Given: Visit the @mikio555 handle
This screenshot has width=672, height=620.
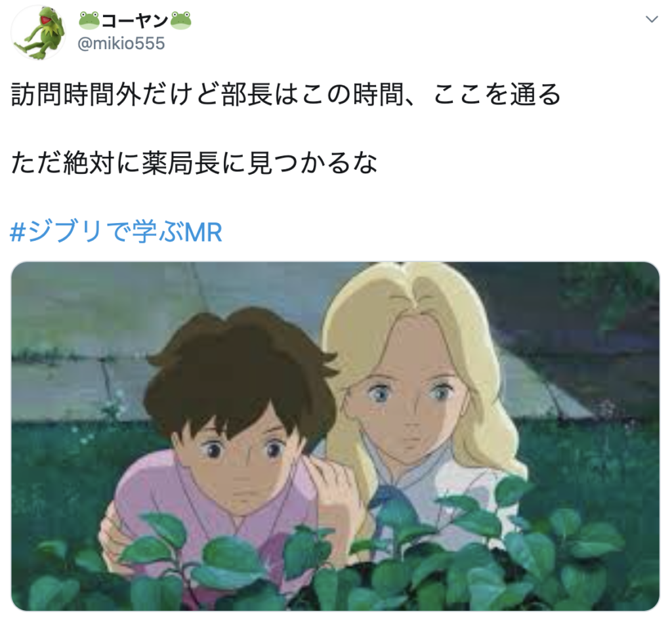Looking at the screenshot, I should [121, 43].
